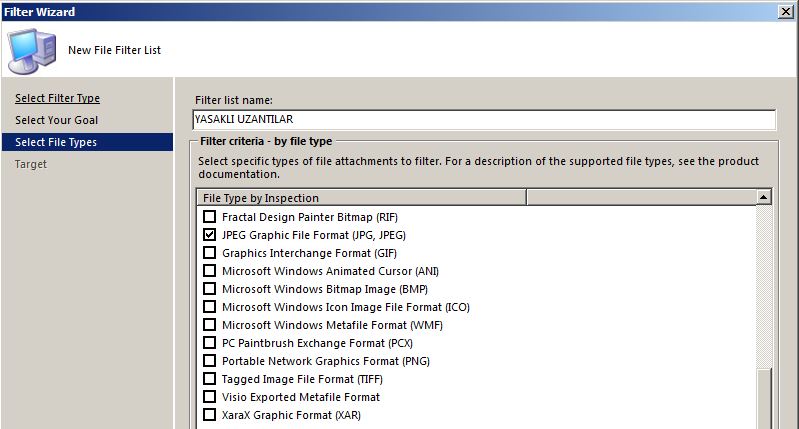Enable Portable Network Graphics Format (PNG)
Screen dimensions: 799x429
[210, 361]
